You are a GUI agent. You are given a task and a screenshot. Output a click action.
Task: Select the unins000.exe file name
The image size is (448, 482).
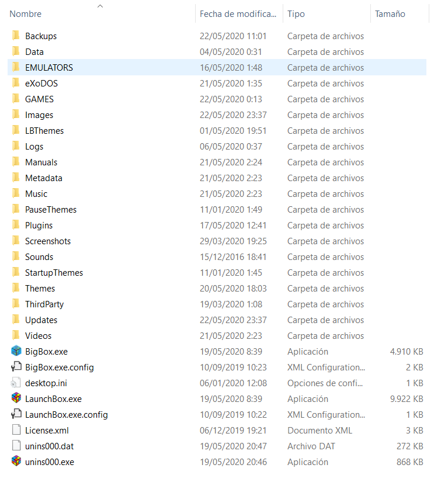click(50, 462)
